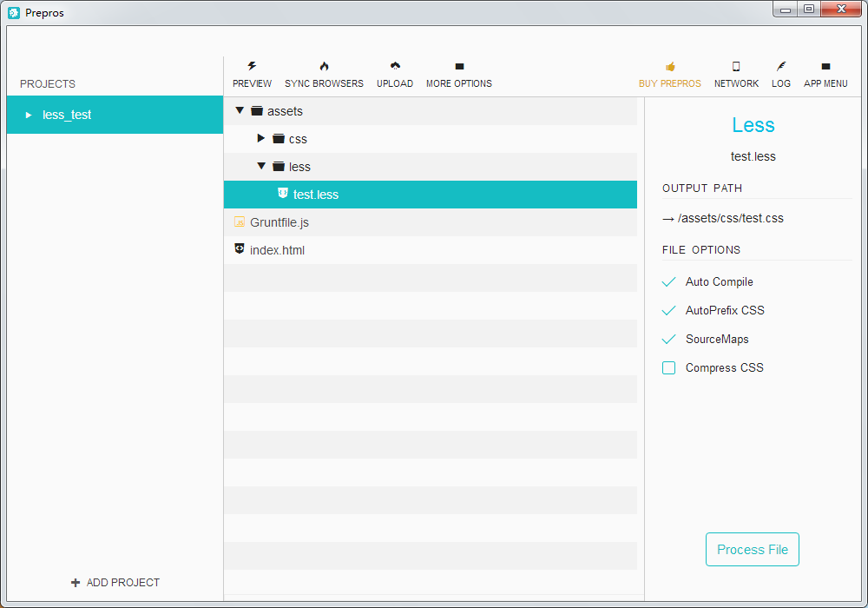Click the Less heading in file panel
868x608 pixels.
pyautogui.click(x=753, y=125)
